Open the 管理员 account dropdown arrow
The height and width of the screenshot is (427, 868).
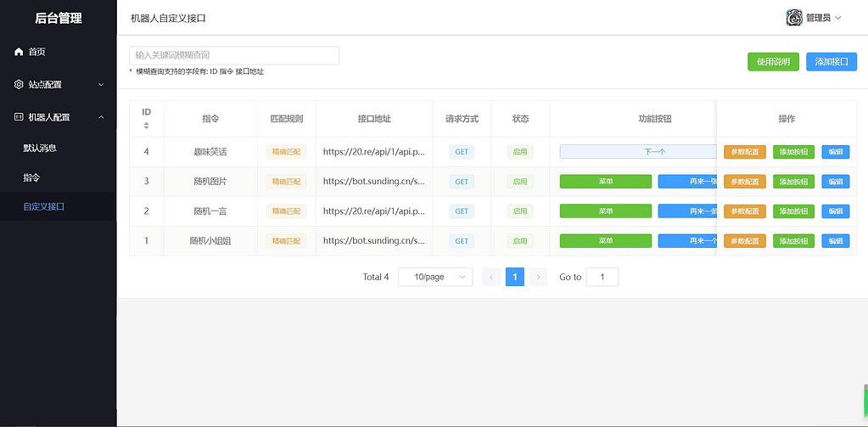(837, 18)
